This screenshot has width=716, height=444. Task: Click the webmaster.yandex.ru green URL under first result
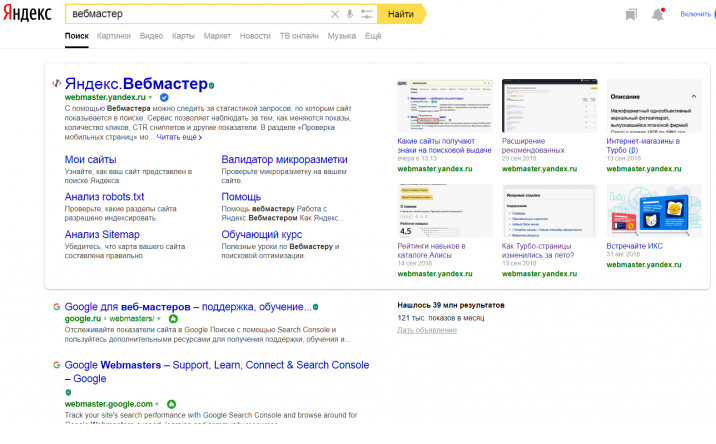pyautogui.click(x=105, y=97)
